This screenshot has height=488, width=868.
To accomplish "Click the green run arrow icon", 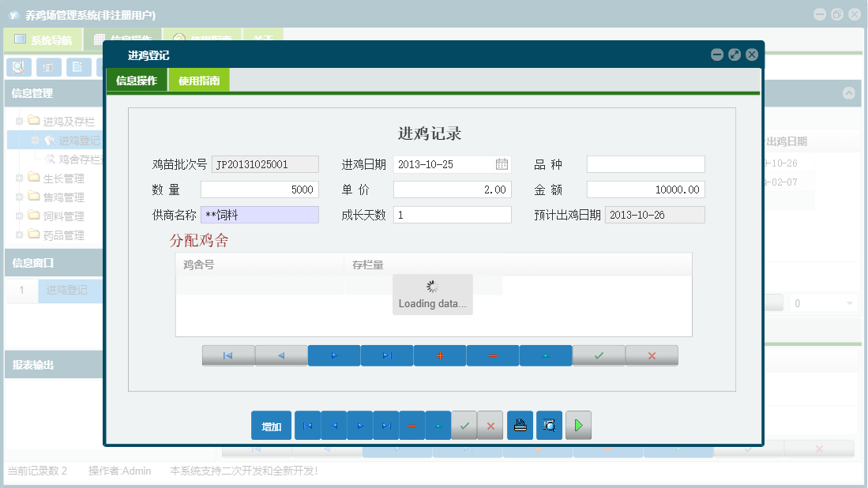I will click(577, 425).
